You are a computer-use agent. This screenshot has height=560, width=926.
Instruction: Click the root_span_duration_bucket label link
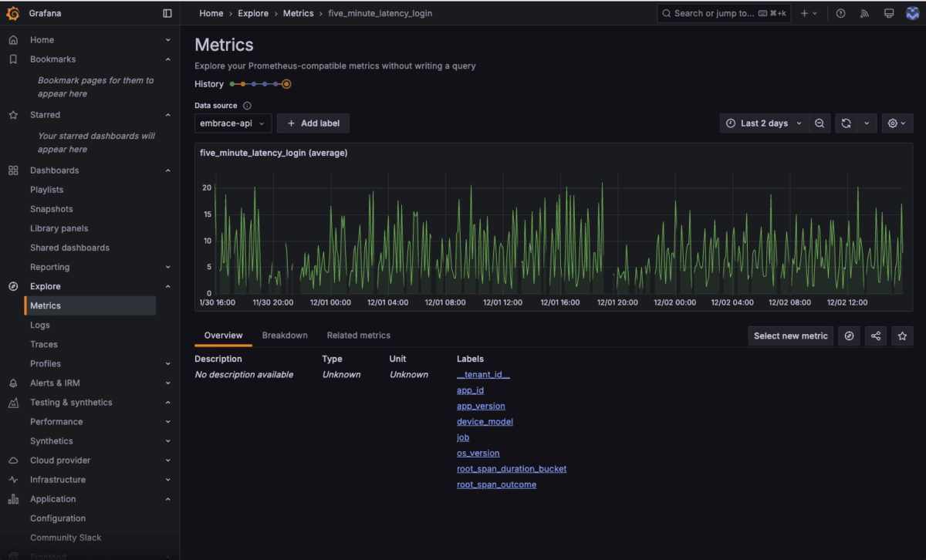pos(512,469)
